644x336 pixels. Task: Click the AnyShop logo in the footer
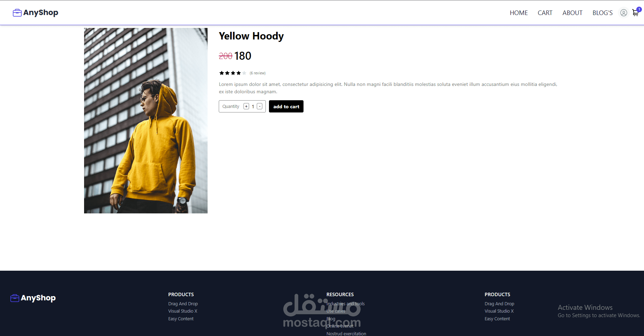[x=33, y=298]
